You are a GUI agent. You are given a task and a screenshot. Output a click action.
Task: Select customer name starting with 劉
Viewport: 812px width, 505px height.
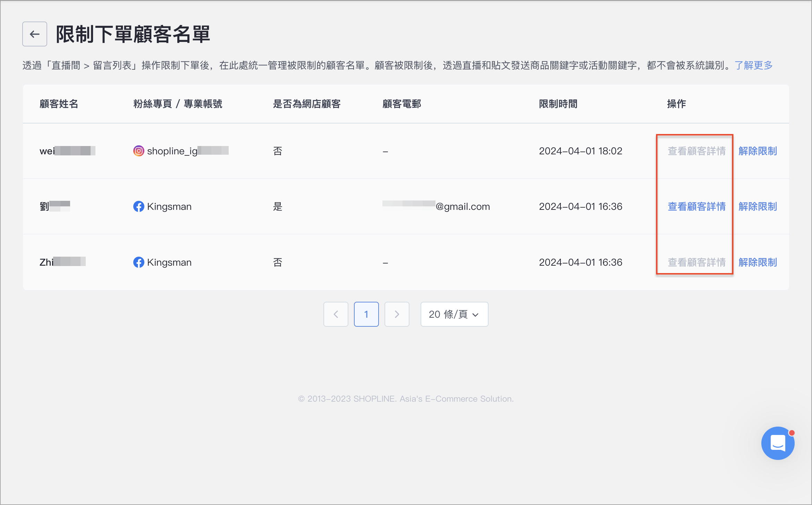[x=55, y=206]
